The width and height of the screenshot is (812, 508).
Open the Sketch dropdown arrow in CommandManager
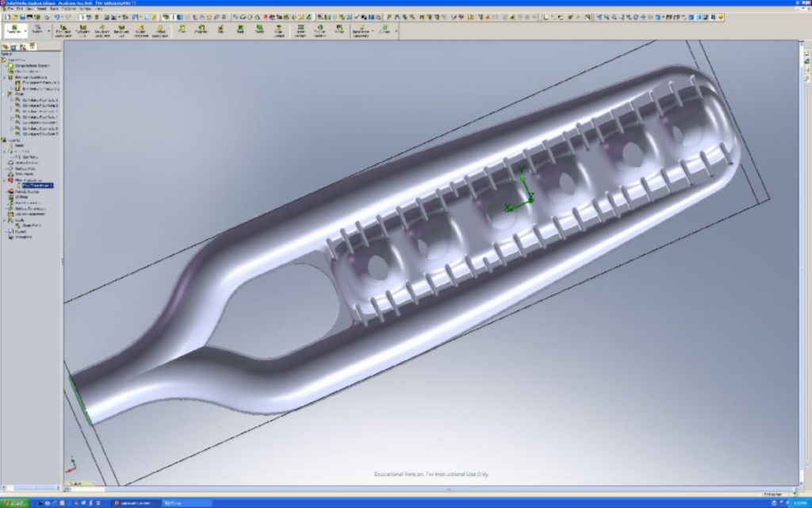49,31
